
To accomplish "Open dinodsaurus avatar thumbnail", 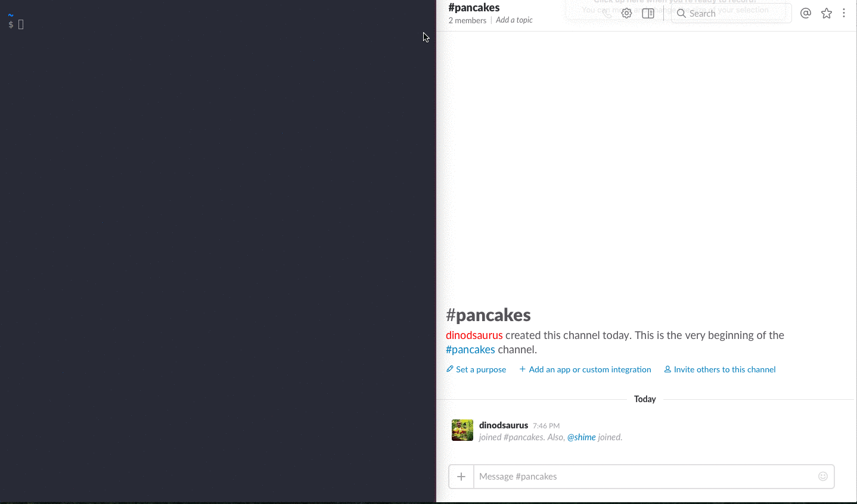I will [x=462, y=430].
